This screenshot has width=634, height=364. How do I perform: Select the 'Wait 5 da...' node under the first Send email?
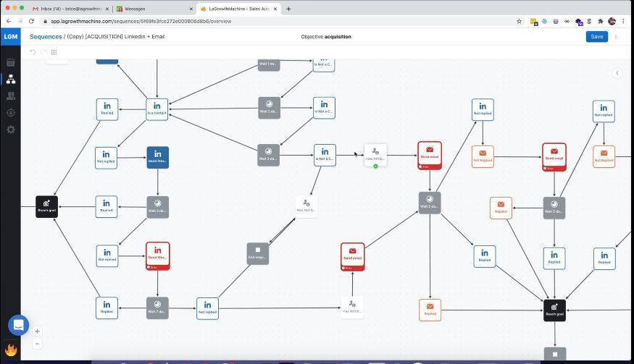point(430,203)
